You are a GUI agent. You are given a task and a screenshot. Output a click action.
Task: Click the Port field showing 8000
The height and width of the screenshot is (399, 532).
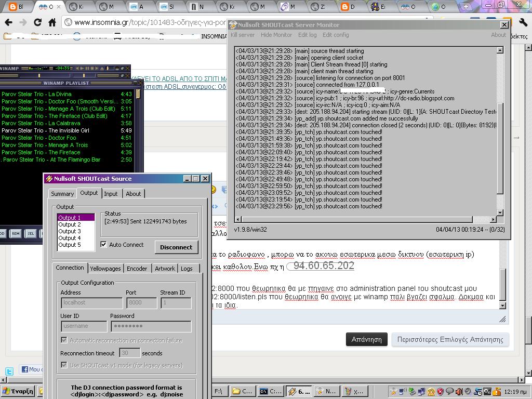pos(141,303)
